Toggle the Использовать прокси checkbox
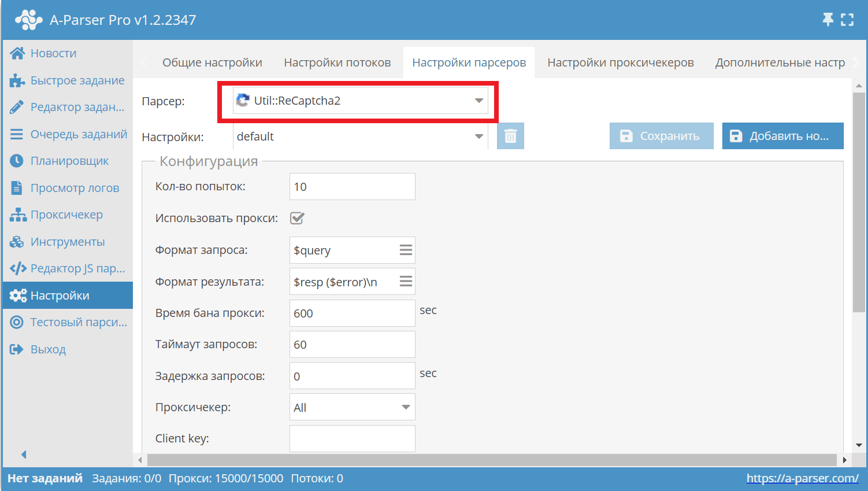 tap(297, 218)
